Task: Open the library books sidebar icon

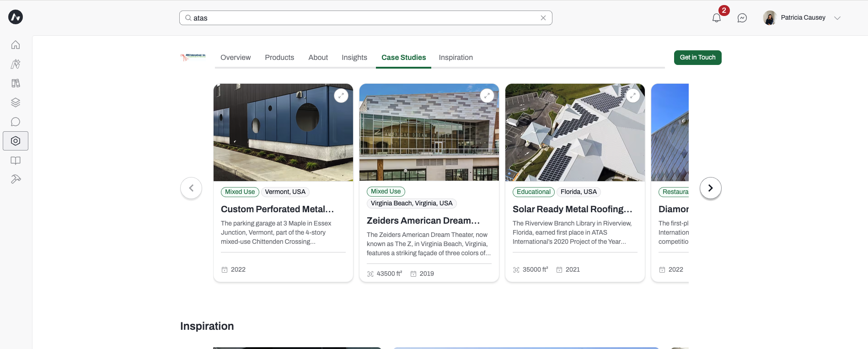Action: coord(16,83)
